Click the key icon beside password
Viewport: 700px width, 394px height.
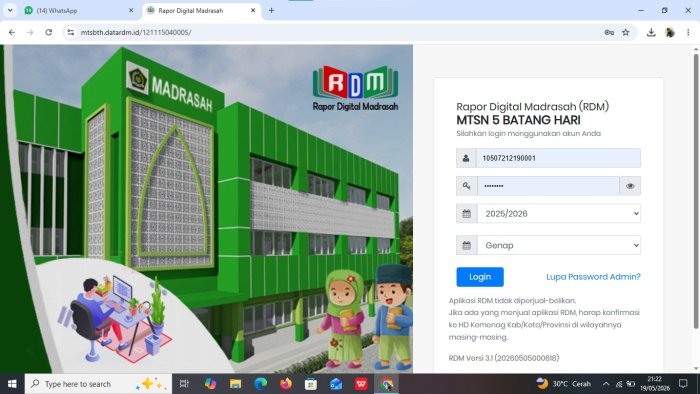[467, 186]
